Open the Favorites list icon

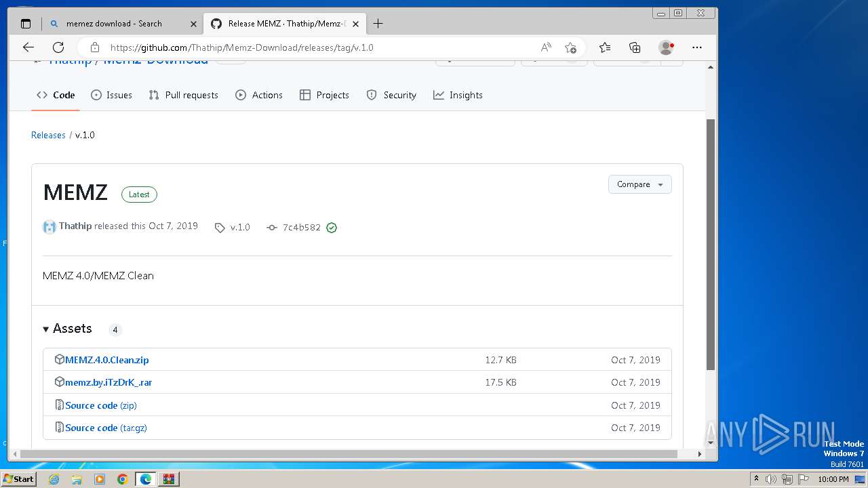tap(605, 47)
